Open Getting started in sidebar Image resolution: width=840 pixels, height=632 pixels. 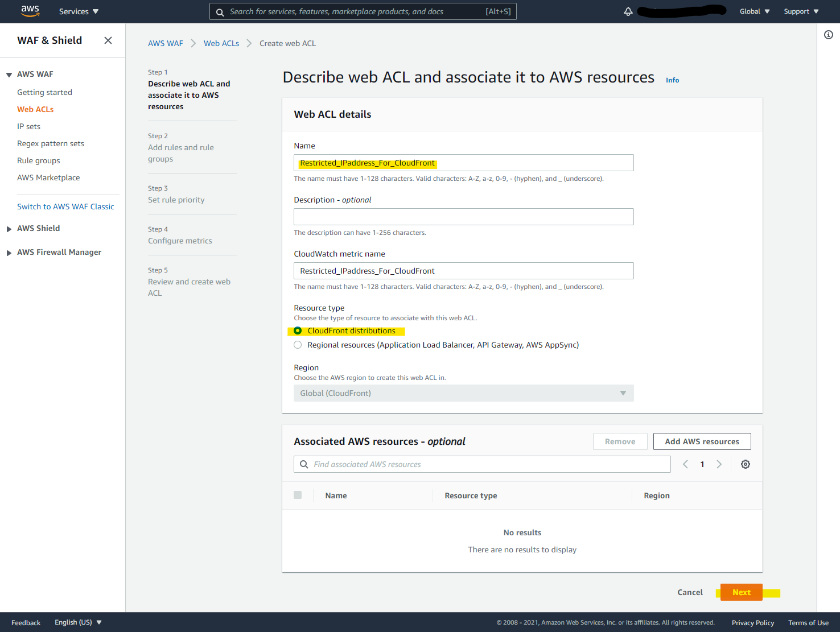[44, 92]
